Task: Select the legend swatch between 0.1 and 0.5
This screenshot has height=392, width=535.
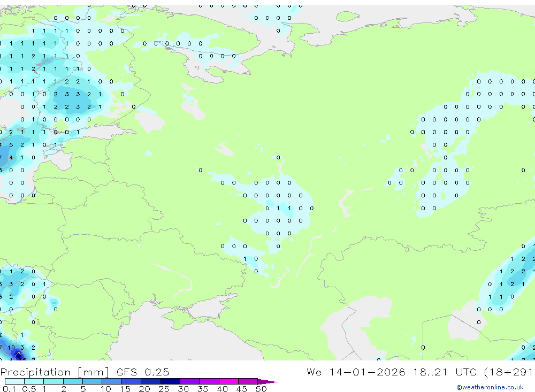Action: coord(14,381)
